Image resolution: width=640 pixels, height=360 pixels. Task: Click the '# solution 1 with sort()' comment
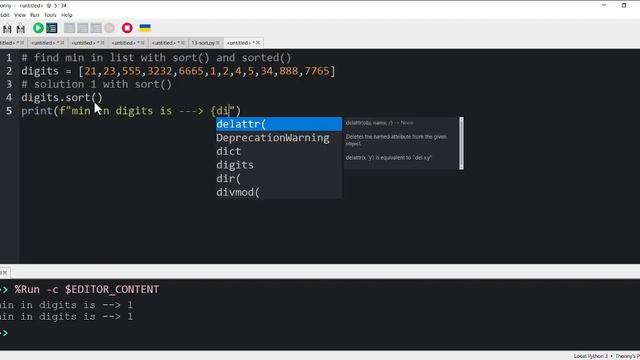tap(97, 84)
